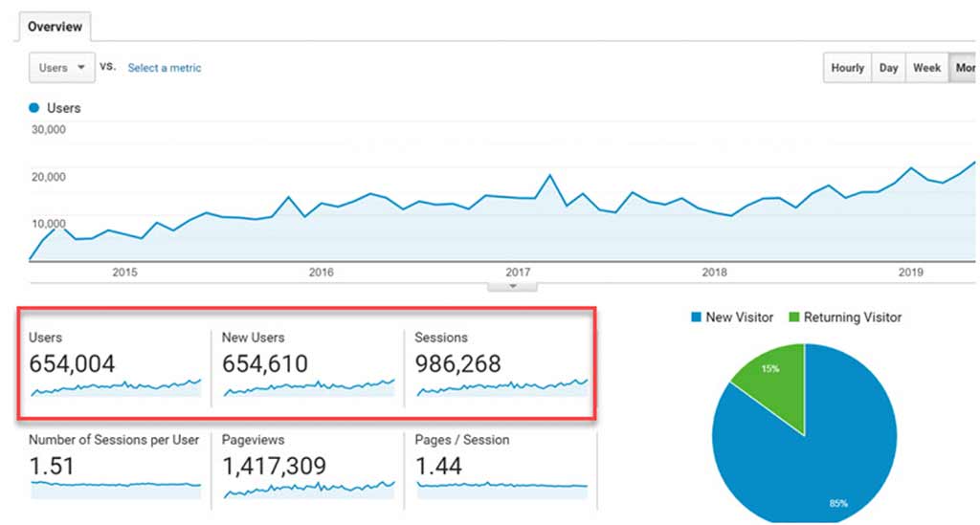980x525 pixels.
Task: Select the Week time granularity
Action: click(x=926, y=68)
